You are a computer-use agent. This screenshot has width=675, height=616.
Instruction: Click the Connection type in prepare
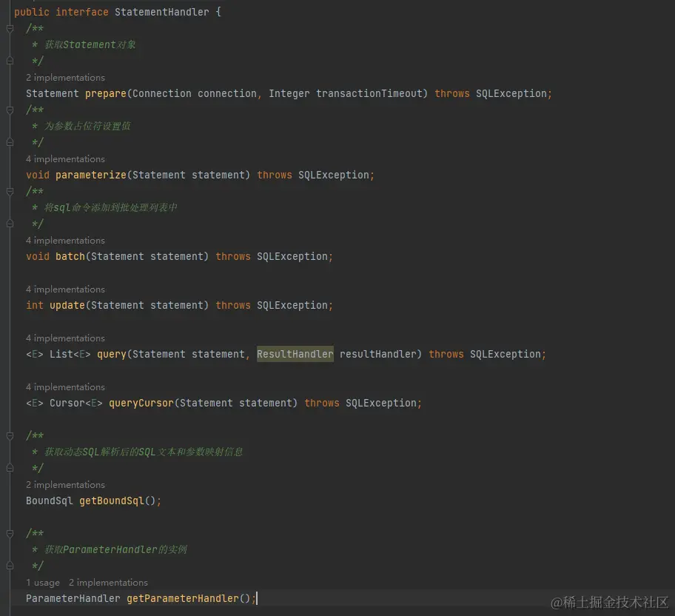[x=162, y=93]
